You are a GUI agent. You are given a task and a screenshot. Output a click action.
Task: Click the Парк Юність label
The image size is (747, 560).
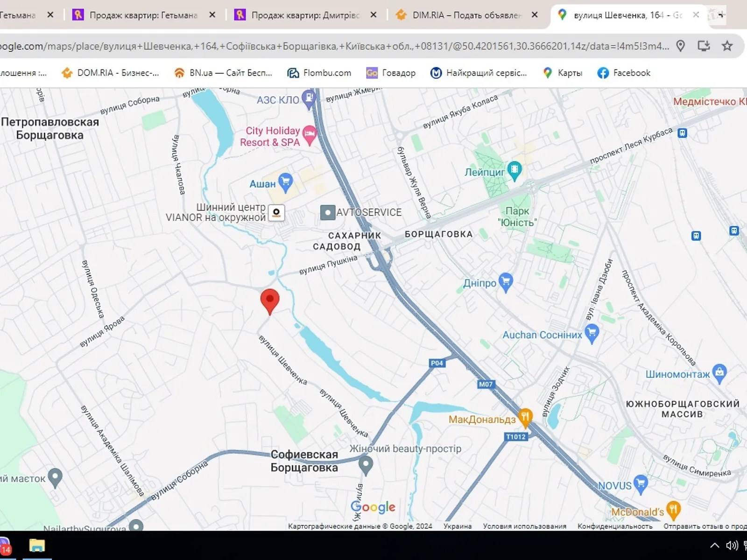pos(517,217)
